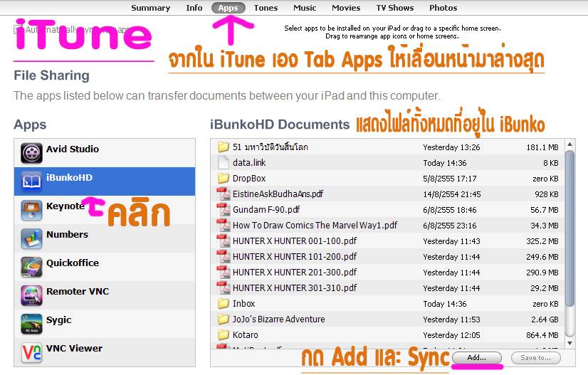
Task: Select the Kotaro folder name
Action: [x=246, y=335]
